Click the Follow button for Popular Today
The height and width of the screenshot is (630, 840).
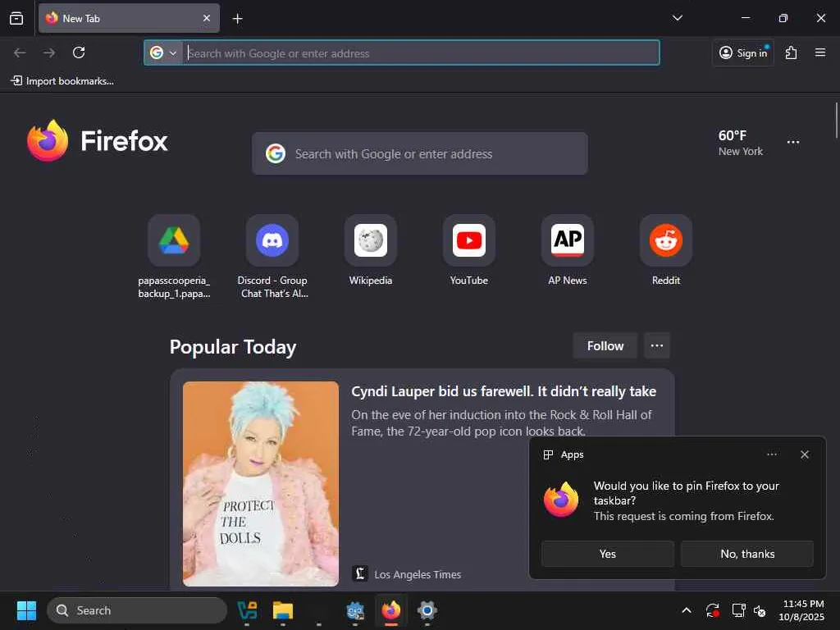(605, 346)
